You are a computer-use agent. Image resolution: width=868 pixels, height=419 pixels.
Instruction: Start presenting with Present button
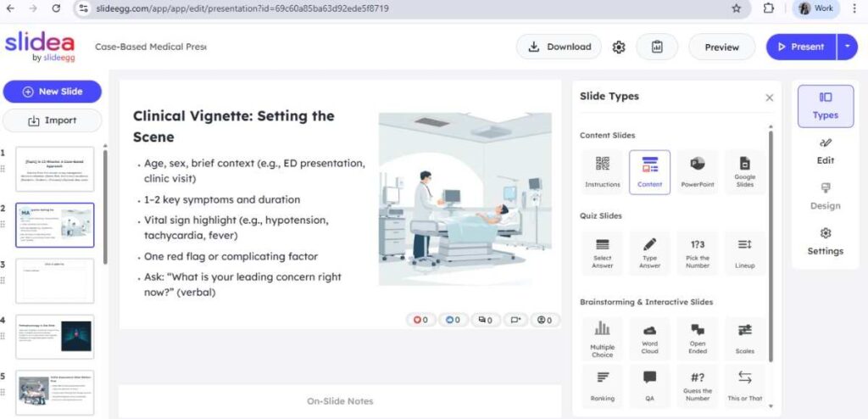(x=801, y=47)
